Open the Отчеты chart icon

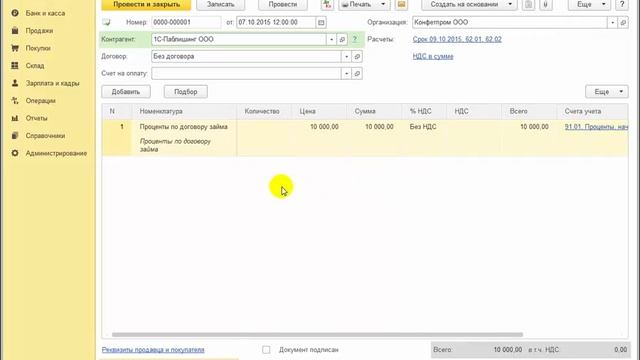[15, 118]
